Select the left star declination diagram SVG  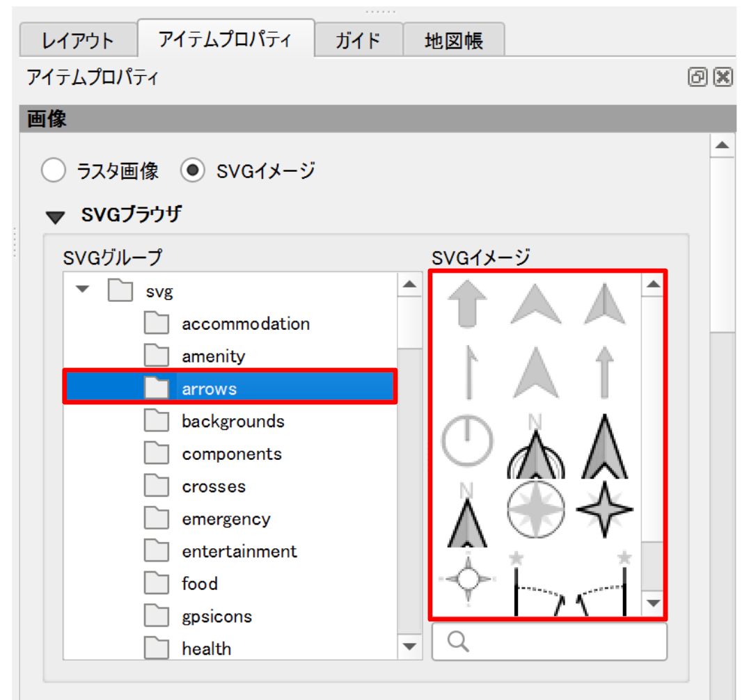click(x=537, y=583)
